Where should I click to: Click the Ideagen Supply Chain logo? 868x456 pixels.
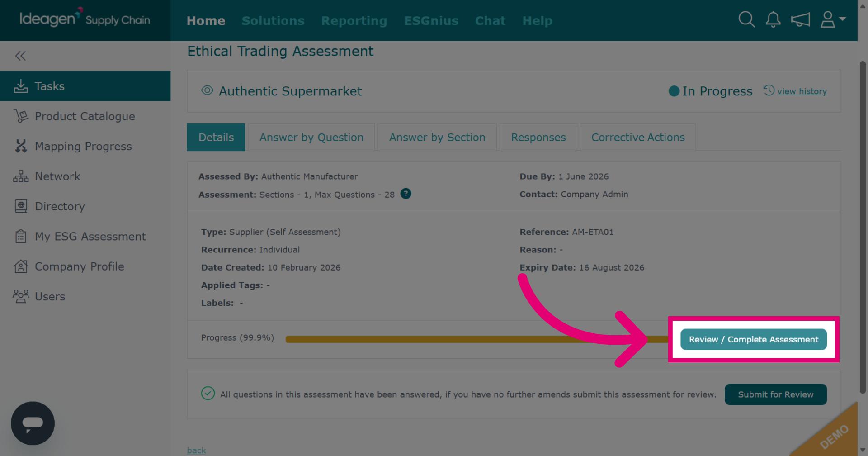(x=85, y=18)
